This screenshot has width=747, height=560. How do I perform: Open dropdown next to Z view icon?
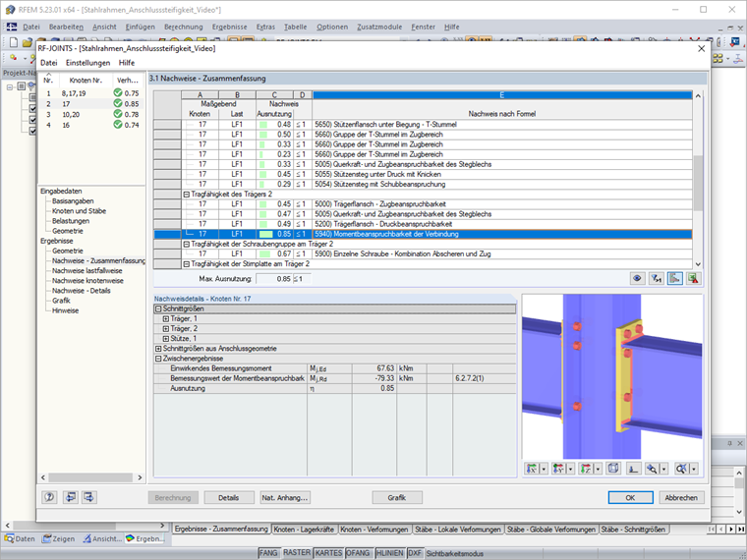coord(598,469)
